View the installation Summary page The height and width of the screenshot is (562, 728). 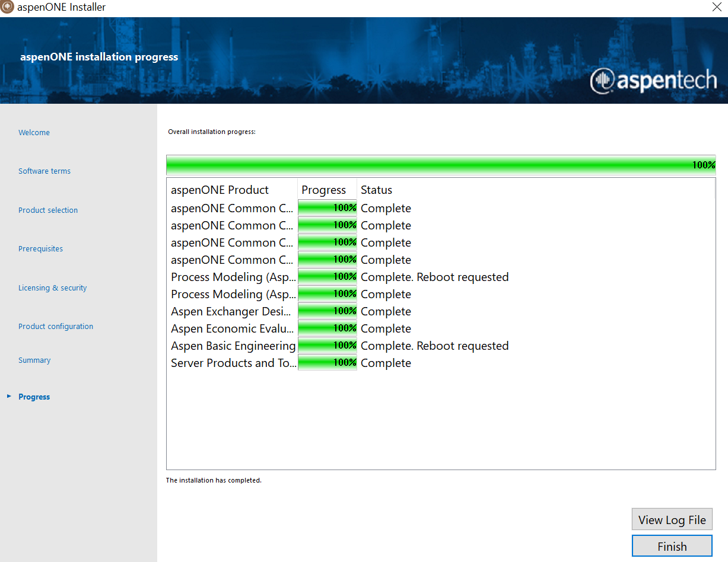pos(34,360)
